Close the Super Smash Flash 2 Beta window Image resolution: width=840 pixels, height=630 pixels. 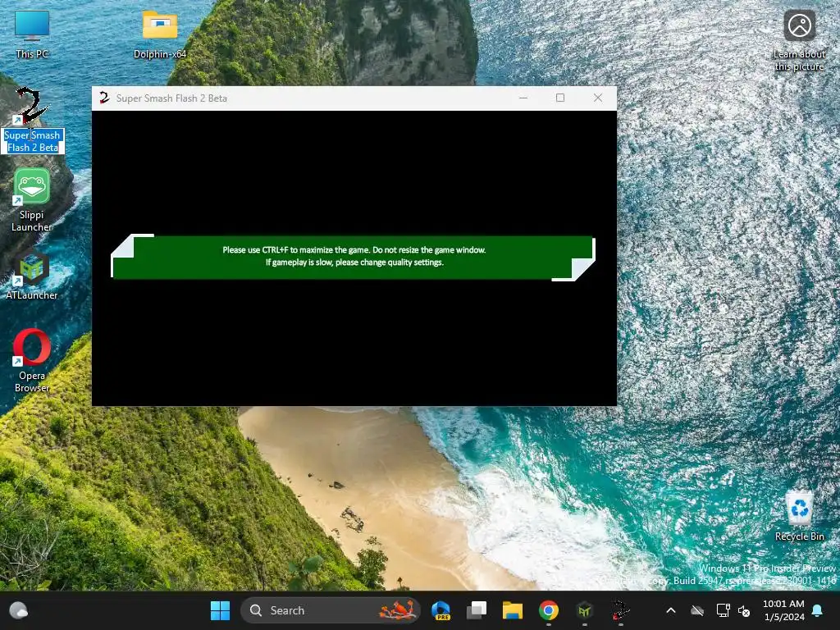click(x=598, y=98)
